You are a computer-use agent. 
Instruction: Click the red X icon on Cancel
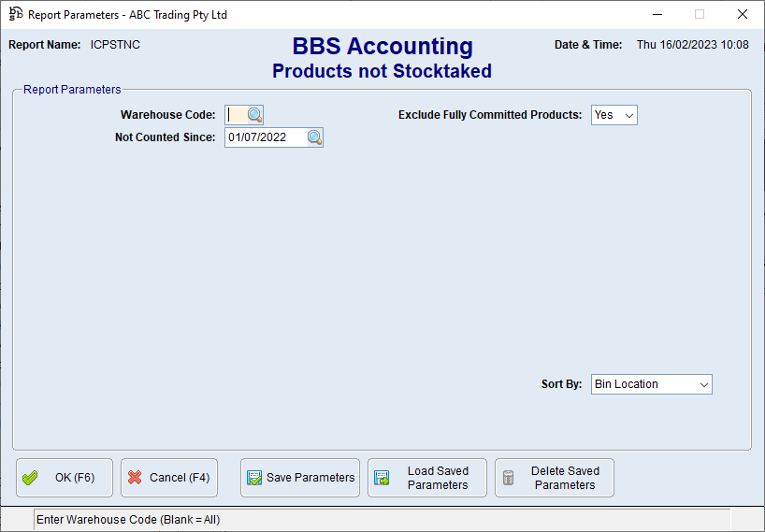pos(135,478)
